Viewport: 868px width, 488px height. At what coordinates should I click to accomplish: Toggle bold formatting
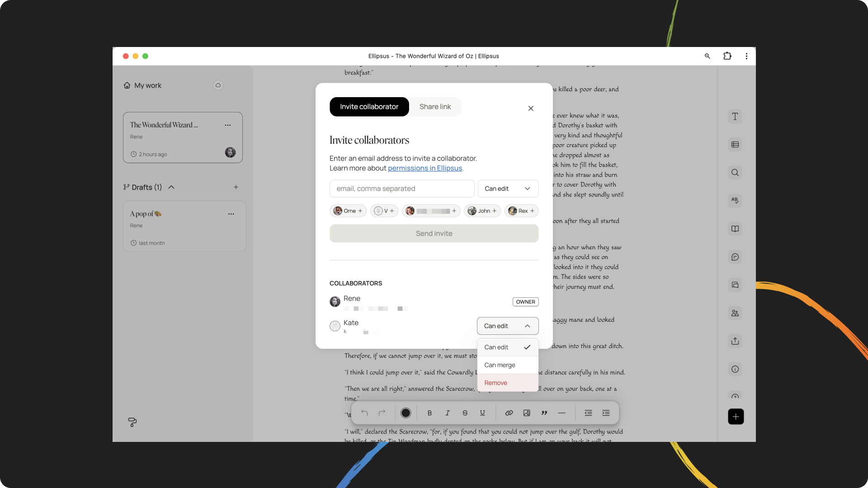[429, 413]
